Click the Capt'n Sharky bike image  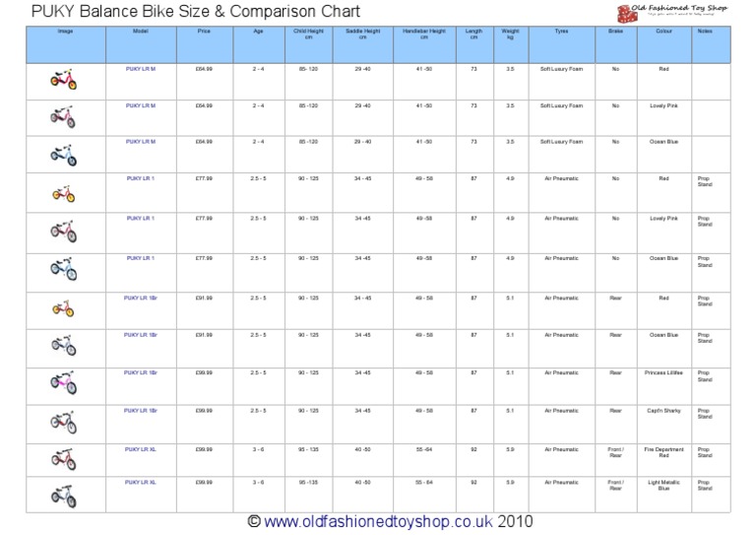64,422
